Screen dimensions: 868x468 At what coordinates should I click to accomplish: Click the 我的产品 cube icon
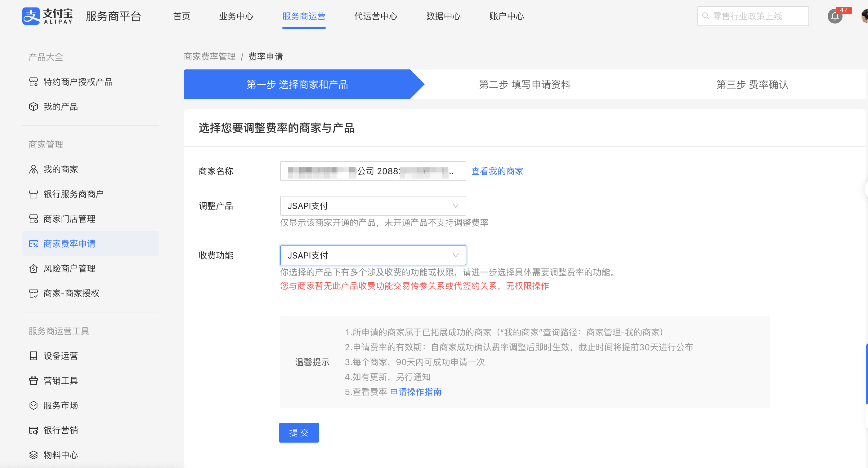(x=34, y=107)
